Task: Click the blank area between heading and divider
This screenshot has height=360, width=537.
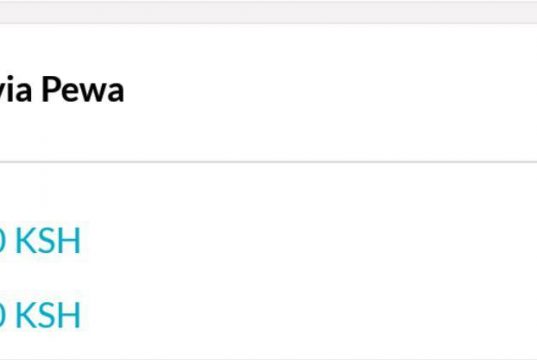Action: click(x=268, y=132)
